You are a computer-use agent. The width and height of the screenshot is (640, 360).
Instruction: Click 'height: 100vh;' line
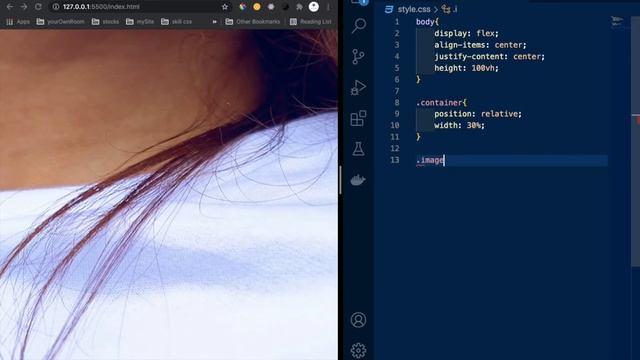[467, 68]
